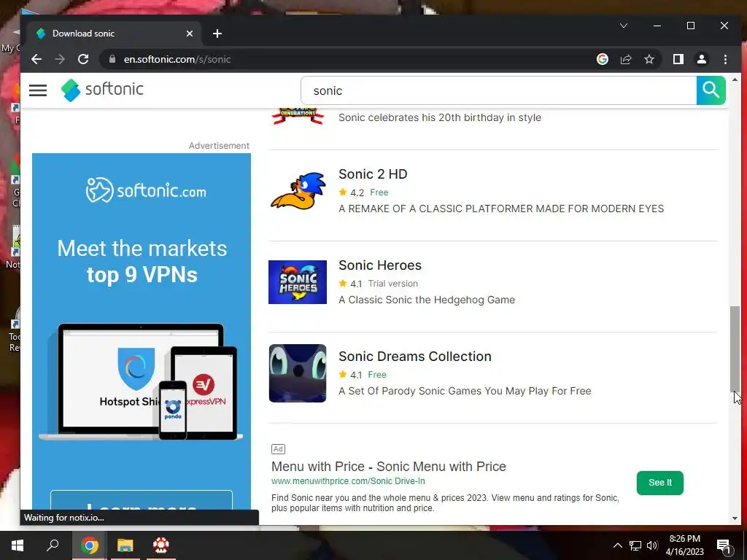
Task: Click the Softonic logo
Action: [102, 90]
